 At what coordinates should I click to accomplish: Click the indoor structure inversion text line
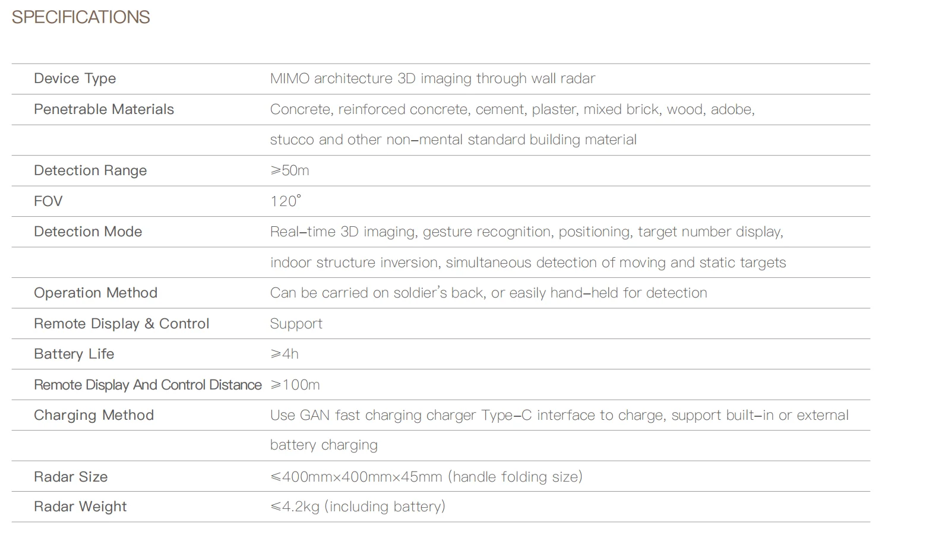(x=528, y=262)
